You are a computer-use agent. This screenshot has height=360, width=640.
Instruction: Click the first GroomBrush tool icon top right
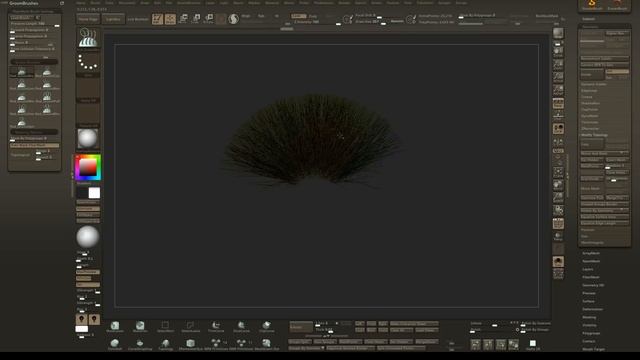591,5
